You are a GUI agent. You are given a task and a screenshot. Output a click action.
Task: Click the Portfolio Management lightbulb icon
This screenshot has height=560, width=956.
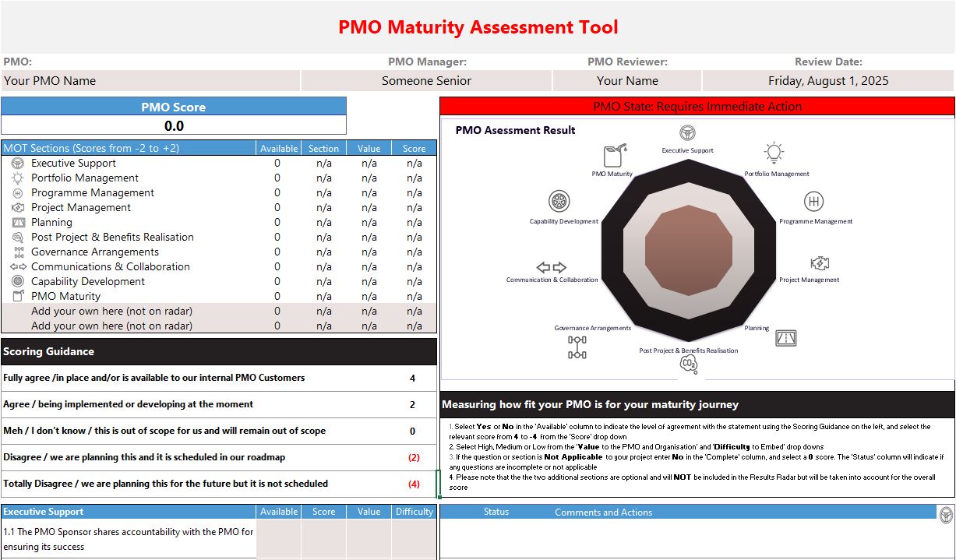pyautogui.click(x=773, y=153)
